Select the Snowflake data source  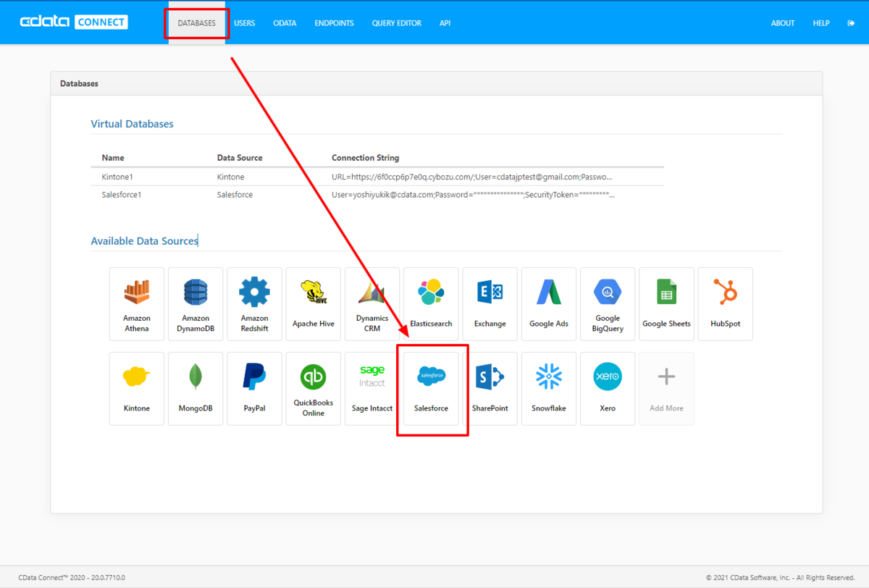pyautogui.click(x=549, y=389)
